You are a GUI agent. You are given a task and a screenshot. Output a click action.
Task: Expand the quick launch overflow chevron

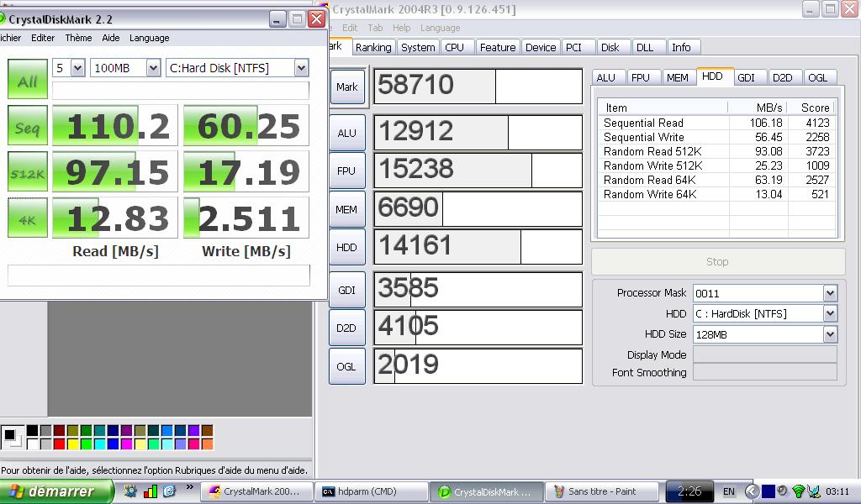pyautogui.click(x=189, y=487)
